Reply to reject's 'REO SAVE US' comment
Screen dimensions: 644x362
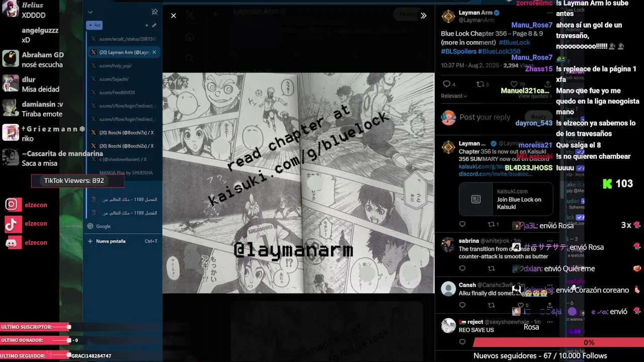462,342
